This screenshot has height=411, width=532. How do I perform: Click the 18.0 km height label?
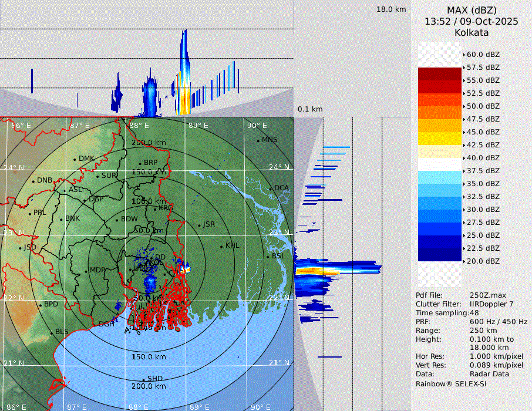tap(391, 9)
